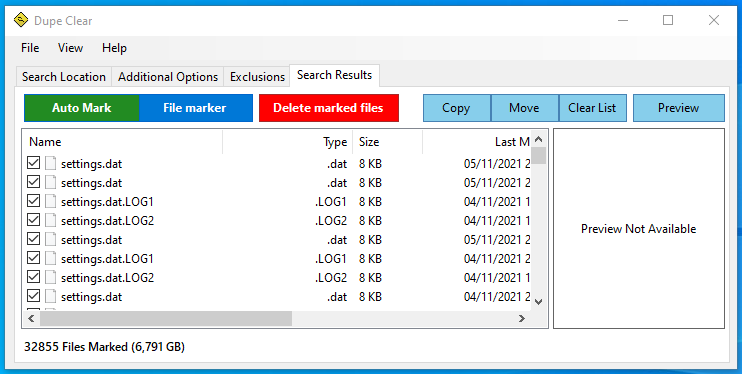
Task: Click the Preview button
Action: click(x=679, y=108)
